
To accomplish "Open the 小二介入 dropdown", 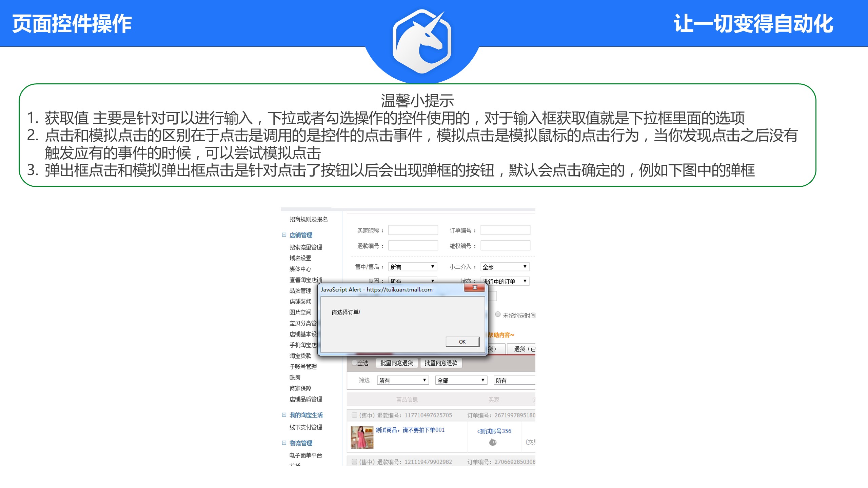I will pos(505,267).
